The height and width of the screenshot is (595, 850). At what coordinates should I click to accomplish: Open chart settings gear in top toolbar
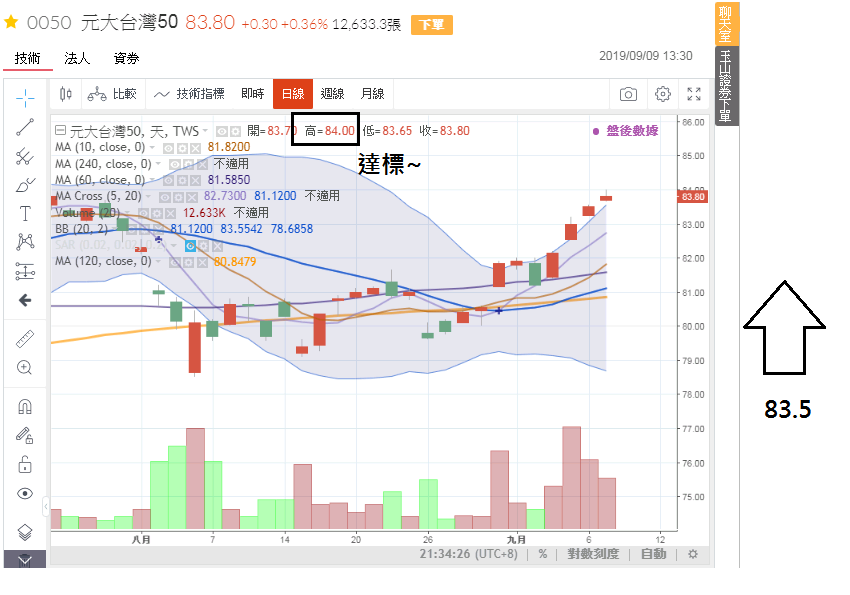click(x=662, y=94)
